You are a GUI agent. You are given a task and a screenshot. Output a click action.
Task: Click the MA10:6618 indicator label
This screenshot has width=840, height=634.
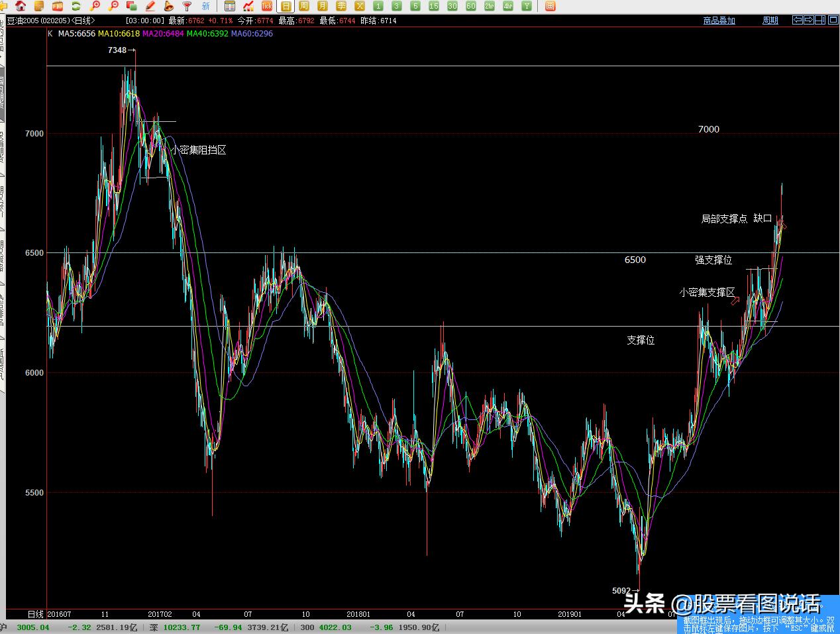pyautogui.click(x=119, y=33)
